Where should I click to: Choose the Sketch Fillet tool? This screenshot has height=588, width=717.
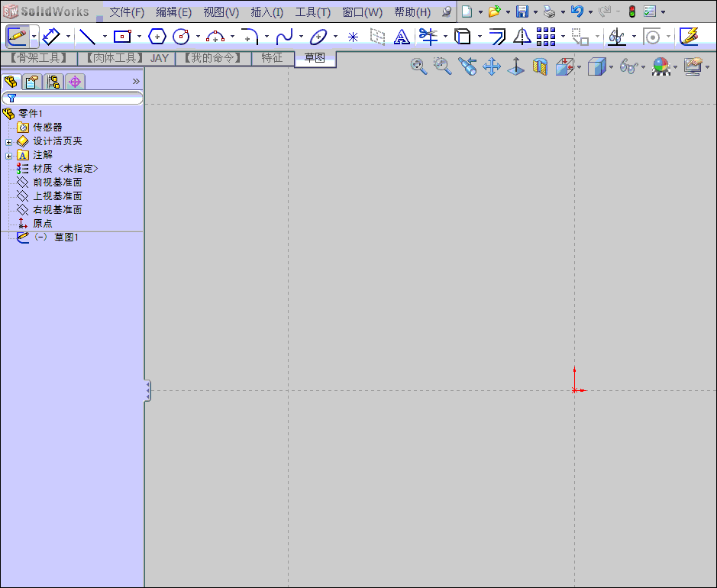coord(250,36)
